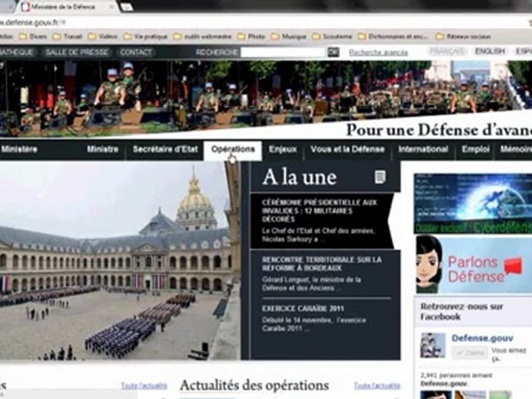Viewport: 532px width, 399px height.
Task: Click the Defense.gouv Facebook profile picture
Action: pos(433,345)
